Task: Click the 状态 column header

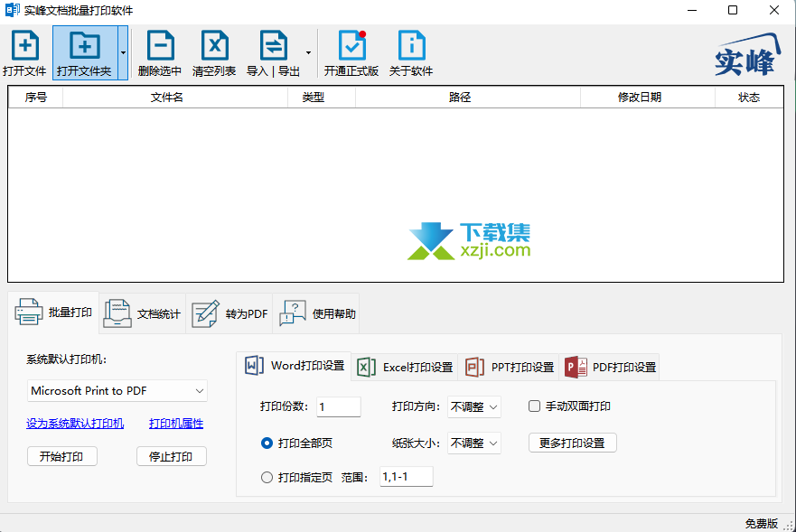Action: tap(749, 98)
